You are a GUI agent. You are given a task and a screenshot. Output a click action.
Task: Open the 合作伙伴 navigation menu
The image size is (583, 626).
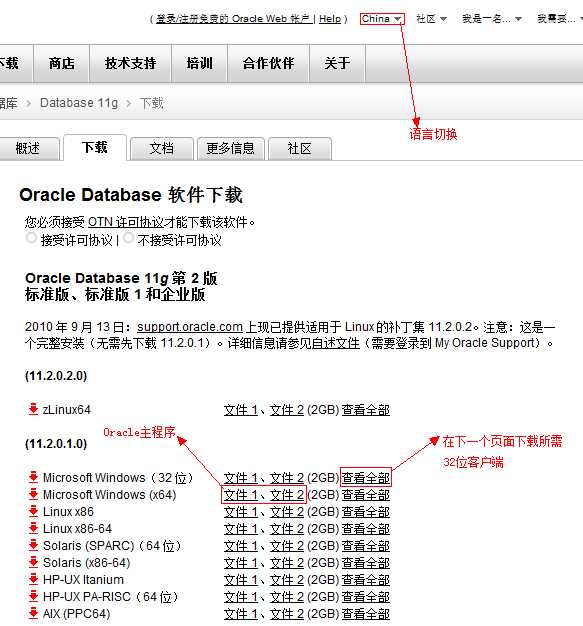pos(268,63)
